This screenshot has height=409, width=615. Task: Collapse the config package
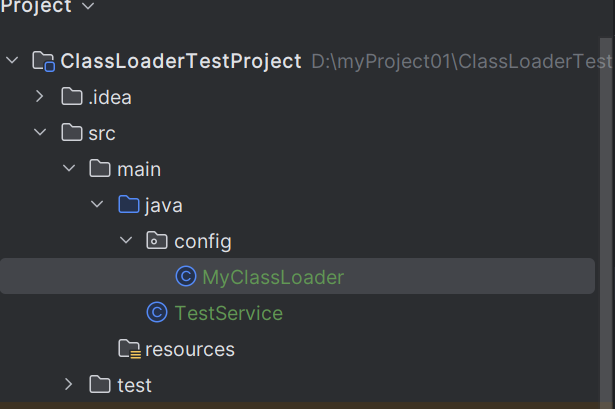pyautogui.click(x=126, y=241)
